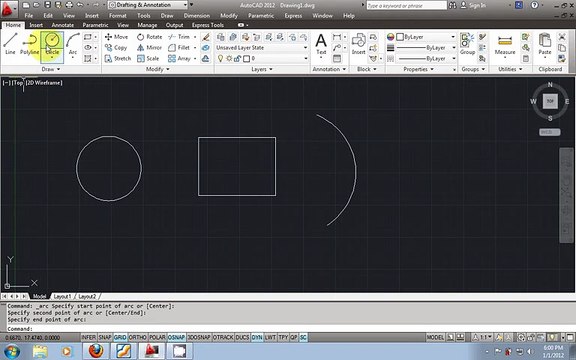Select the Stretch tool
Screen dimensions: 576x360
(x=118, y=58)
